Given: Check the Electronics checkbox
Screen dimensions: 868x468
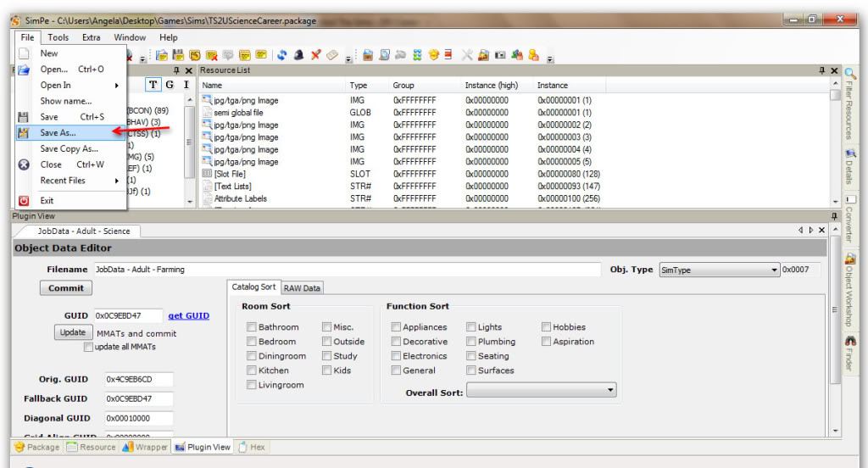Looking at the screenshot, I should [396, 355].
